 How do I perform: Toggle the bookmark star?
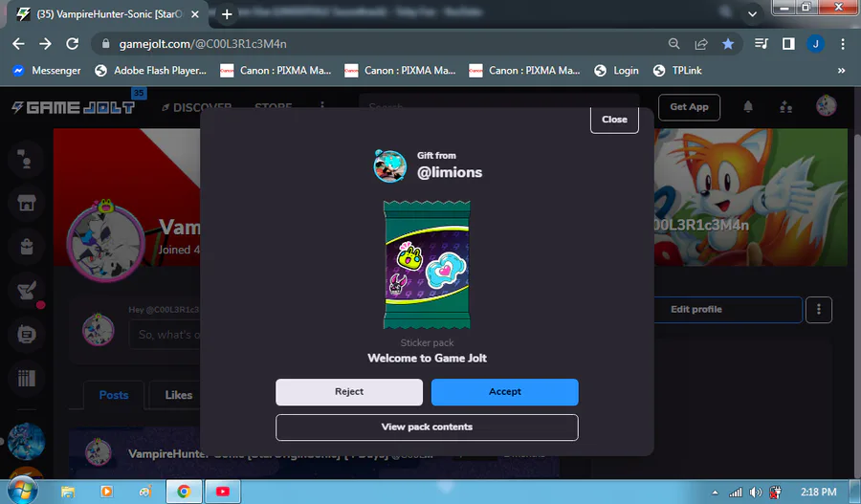pyautogui.click(x=728, y=44)
